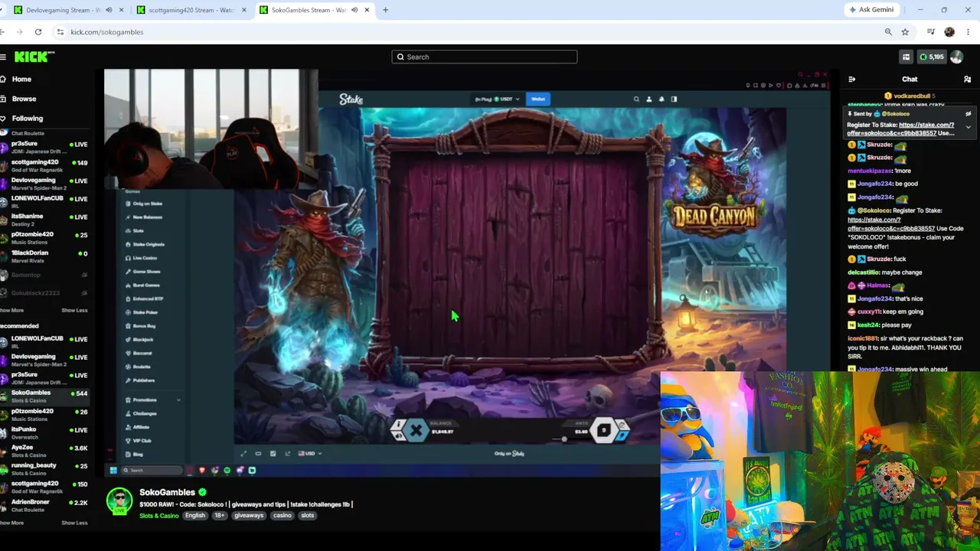Viewport: 980px width, 551px height.
Task: Open Chrome profile avatar
Action: click(x=949, y=32)
